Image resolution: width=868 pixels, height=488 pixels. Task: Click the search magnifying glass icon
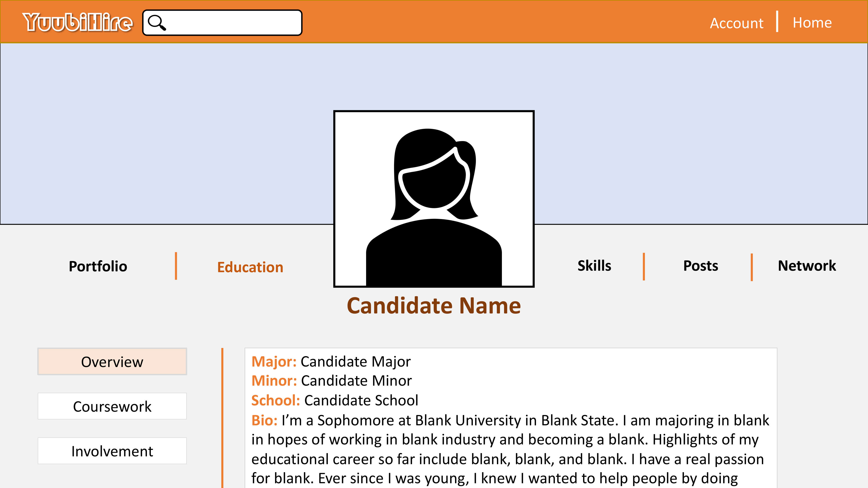coord(157,23)
